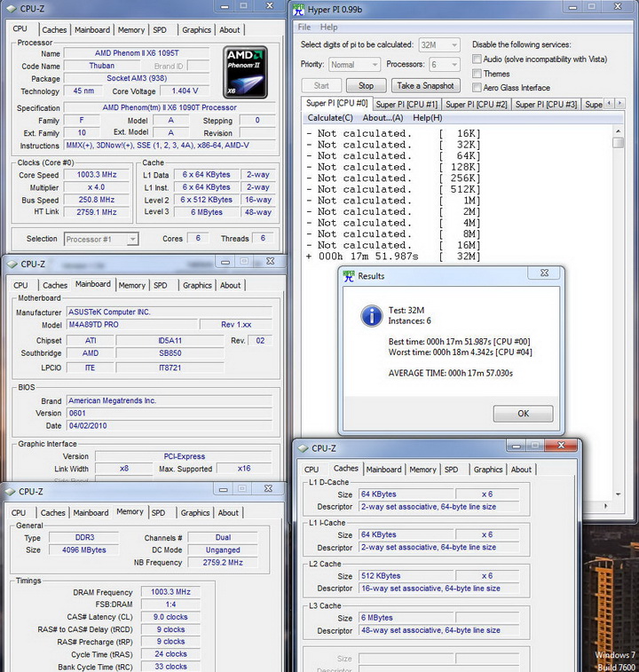Open the digits of pi 32M dropdown
Image resolution: width=639 pixels, height=672 pixels.
[438, 45]
